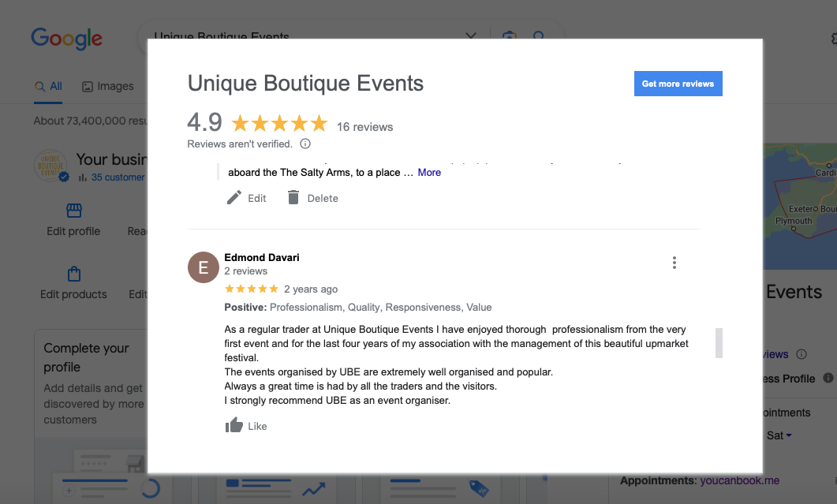Image resolution: width=837 pixels, height=504 pixels.
Task: Click the Delete text under the owner reply
Action: pos(323,198)
